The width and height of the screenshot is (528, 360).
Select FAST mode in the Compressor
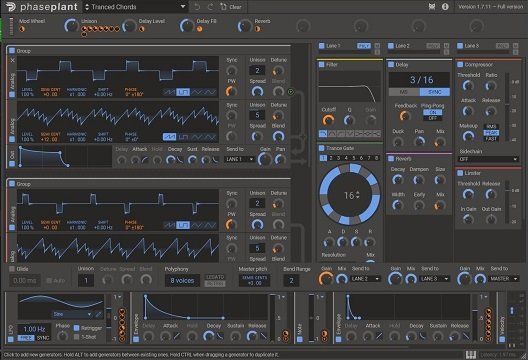[491, 138]
